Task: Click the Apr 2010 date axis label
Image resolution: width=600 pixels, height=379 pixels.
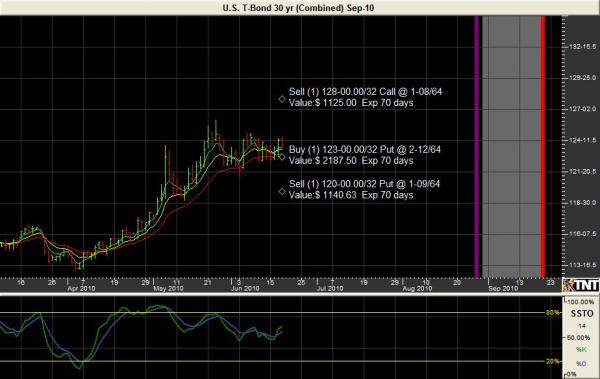Action: click(x=81, y=289)
